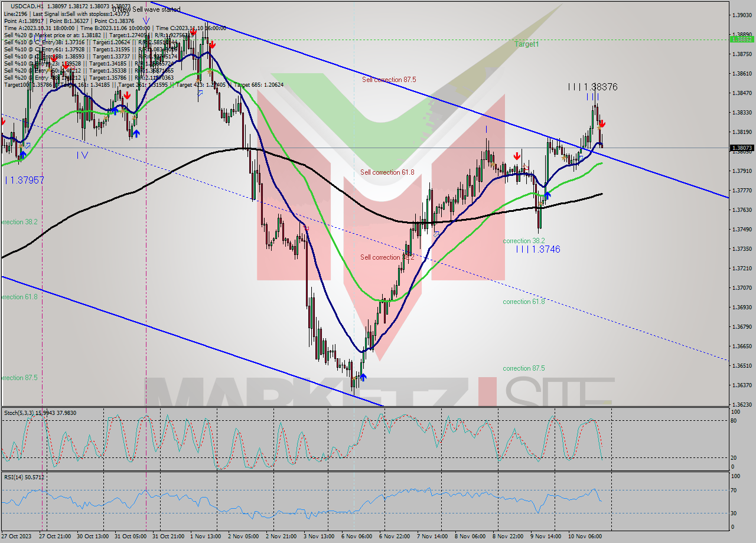Click the 'Line:2196' last signal info line
This screenshot has width=756, height=543.
coord(66,14)
